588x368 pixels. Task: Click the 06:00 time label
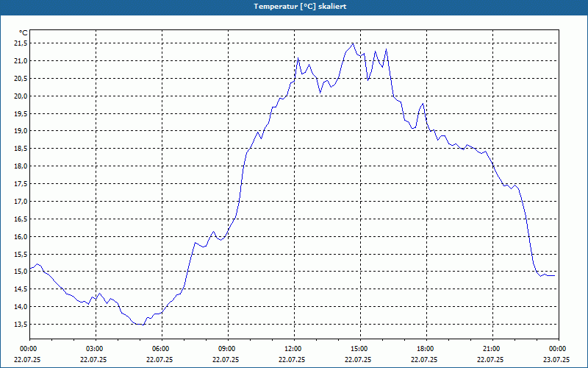[162, 349]
